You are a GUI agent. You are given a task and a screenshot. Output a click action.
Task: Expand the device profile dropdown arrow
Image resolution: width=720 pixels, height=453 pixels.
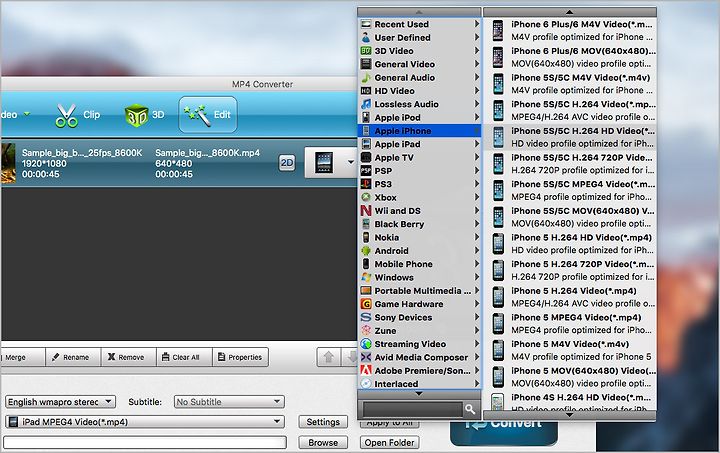pos(350,162)
